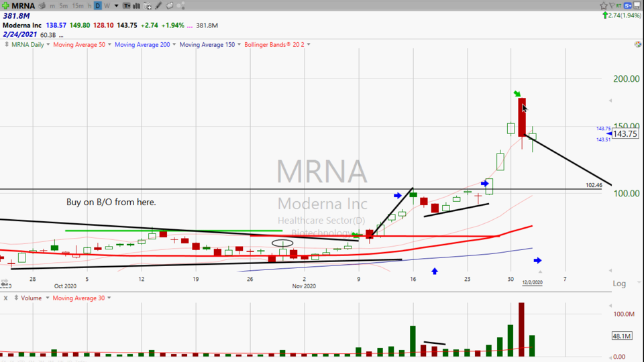Click the green arrow above red candle
The height and width of the screenshot is (362, 644).
pyautogui.click(x=517, y=94)
